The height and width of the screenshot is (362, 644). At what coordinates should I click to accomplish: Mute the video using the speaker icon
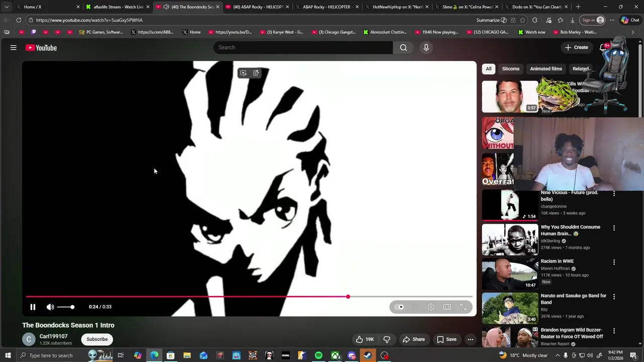50,307
